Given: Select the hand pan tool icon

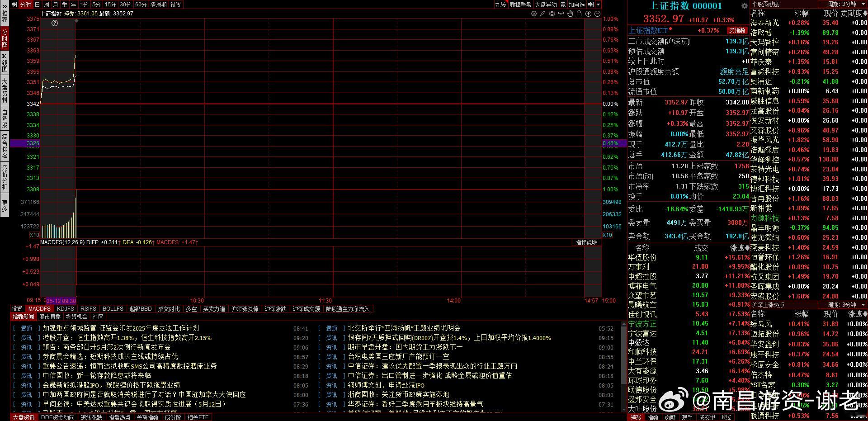Looking at the screenshot, I should click(570, 14).
